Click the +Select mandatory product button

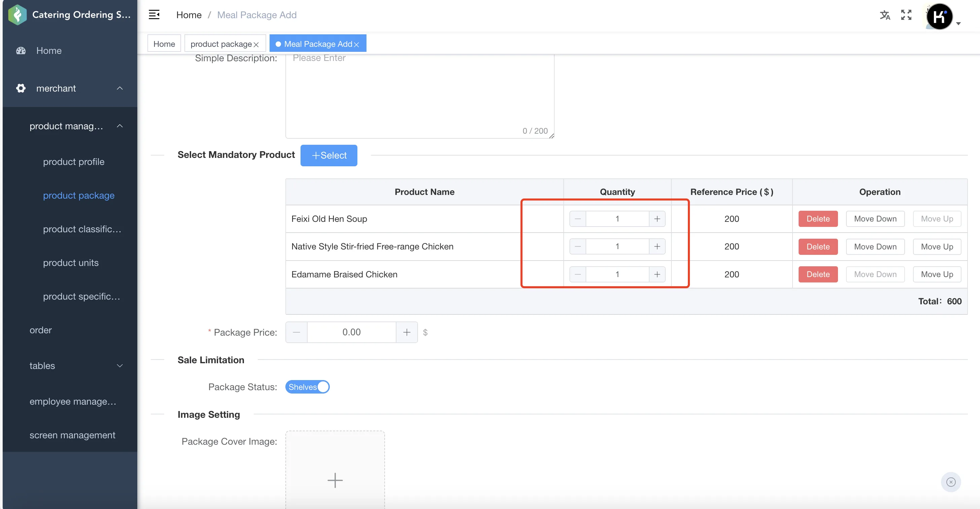(329, 155)
